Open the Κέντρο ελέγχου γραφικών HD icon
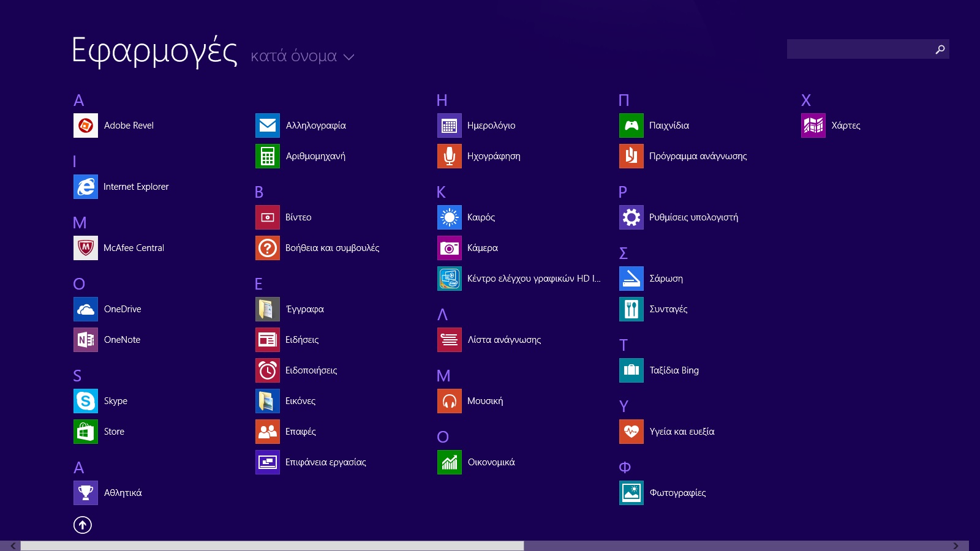 [x=450, y=279]
